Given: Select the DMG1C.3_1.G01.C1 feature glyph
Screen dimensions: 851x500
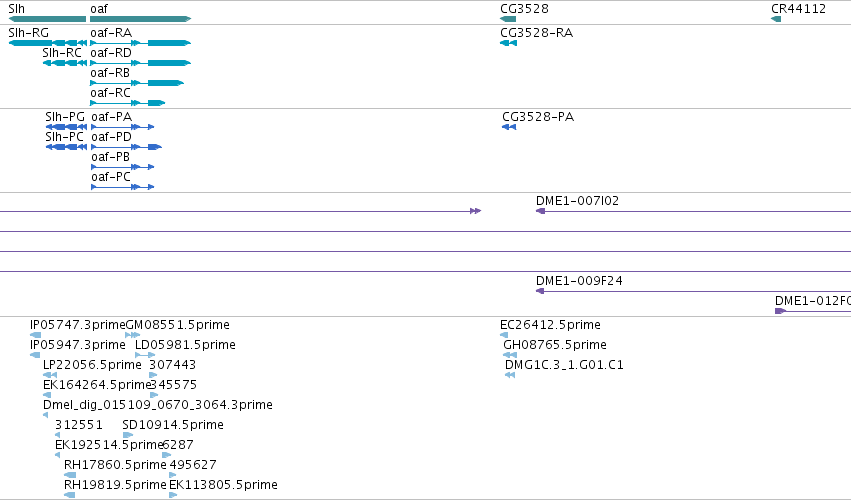Looking at the screenshot, I should [x=510, y=375].
